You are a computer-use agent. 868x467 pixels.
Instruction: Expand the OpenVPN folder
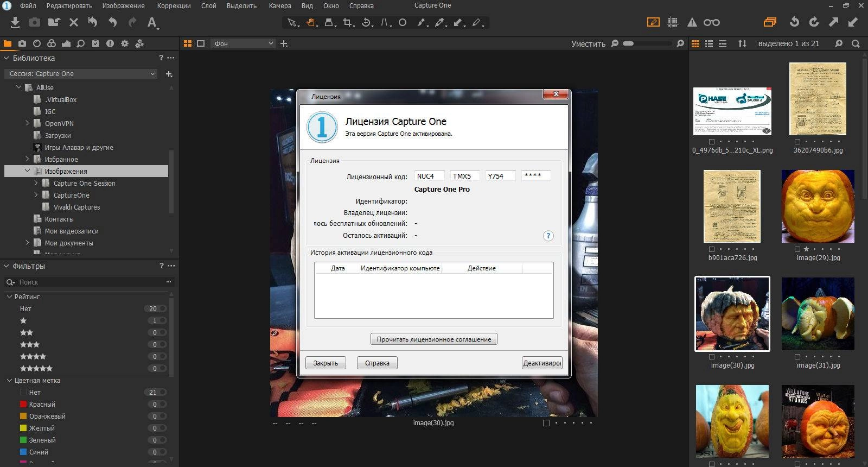[x=27, y=123]
